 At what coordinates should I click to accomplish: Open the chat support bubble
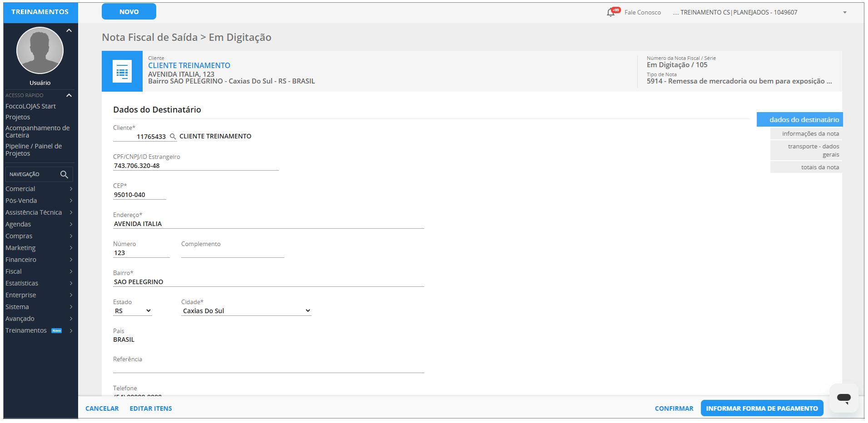pos(844,398)
